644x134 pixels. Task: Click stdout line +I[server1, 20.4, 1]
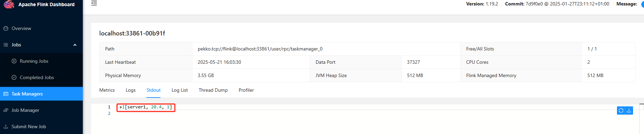click(146, 107)
